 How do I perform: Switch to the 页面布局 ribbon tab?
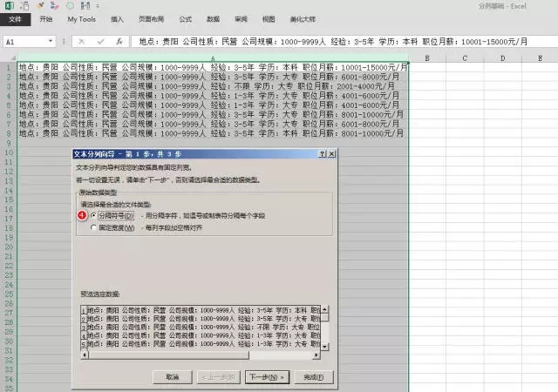click(x=151, y=19)
